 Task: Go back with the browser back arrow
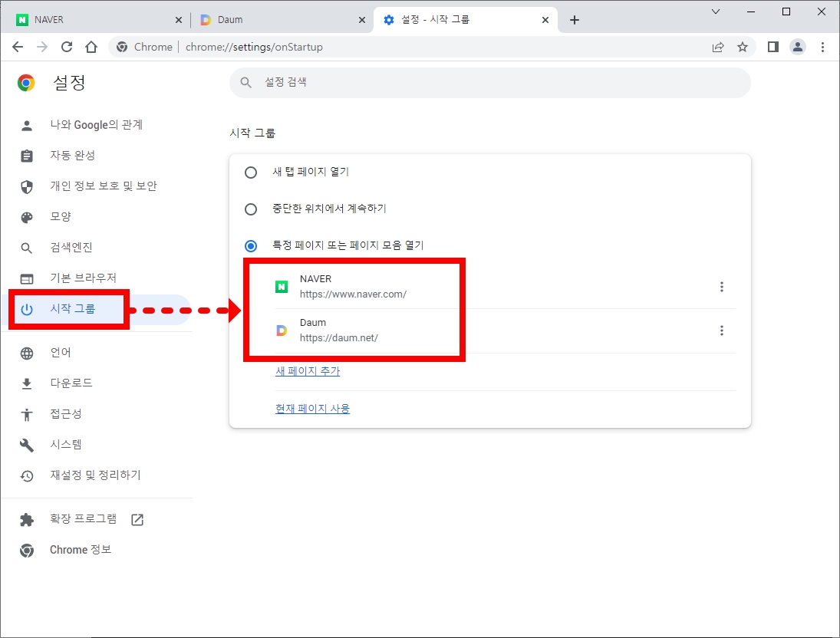(x=18, y=47)
